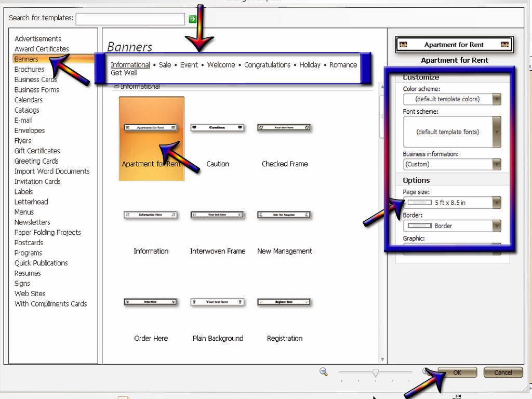This screenshot has width=532, height=399.
Task: Select Signs category
Action: (22, 283)
